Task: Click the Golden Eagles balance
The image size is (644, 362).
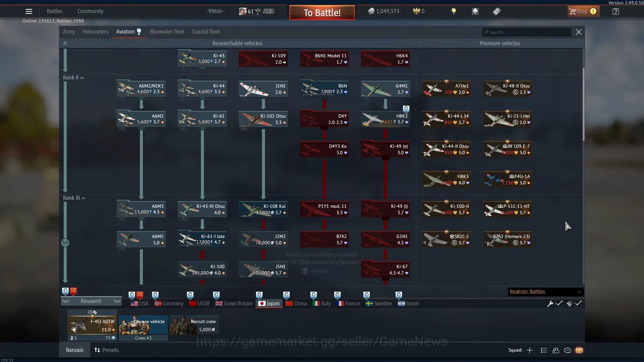Action: (x=419, y=11)
